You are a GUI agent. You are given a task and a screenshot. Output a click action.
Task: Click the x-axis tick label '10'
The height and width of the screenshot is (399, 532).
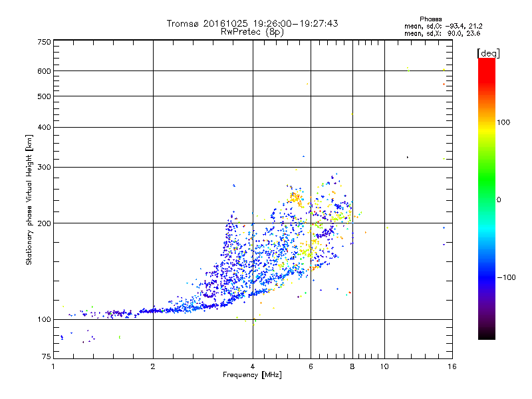click(x=384, y=366)
